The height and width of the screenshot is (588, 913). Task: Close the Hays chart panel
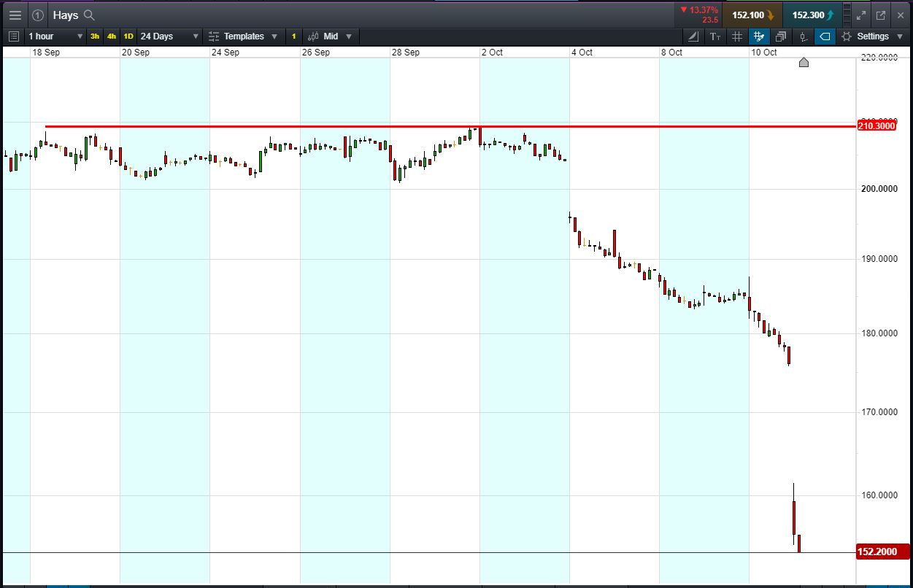tap(901, 15)
